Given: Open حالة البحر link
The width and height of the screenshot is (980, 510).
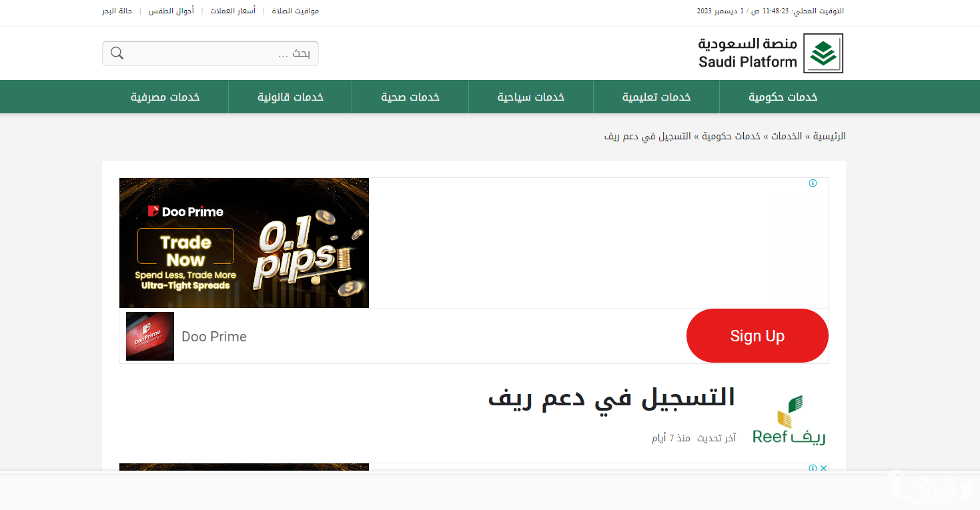Looking at the screenshot, I should coord(117,11).
